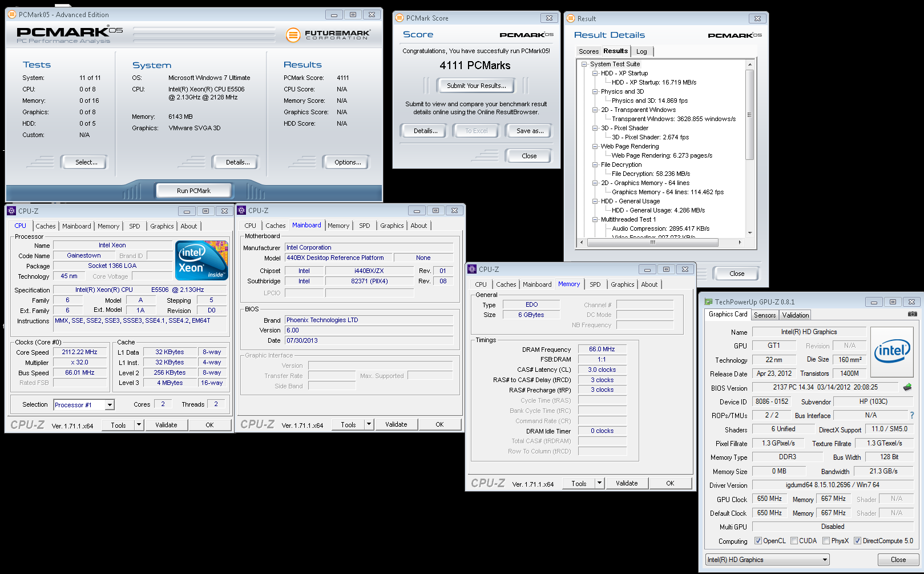924x574 pixels.
Task: Click Details... button under System
Action: [x=235, y=162]
